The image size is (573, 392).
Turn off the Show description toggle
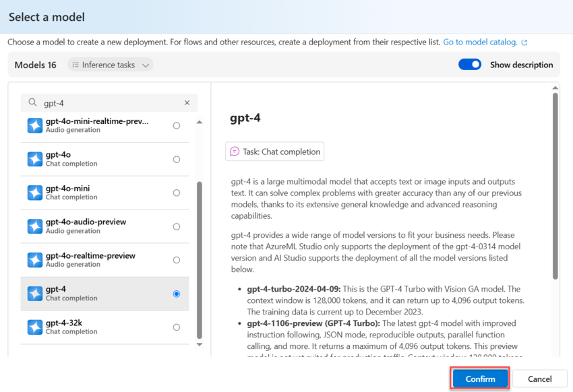[x=469, y=65]
